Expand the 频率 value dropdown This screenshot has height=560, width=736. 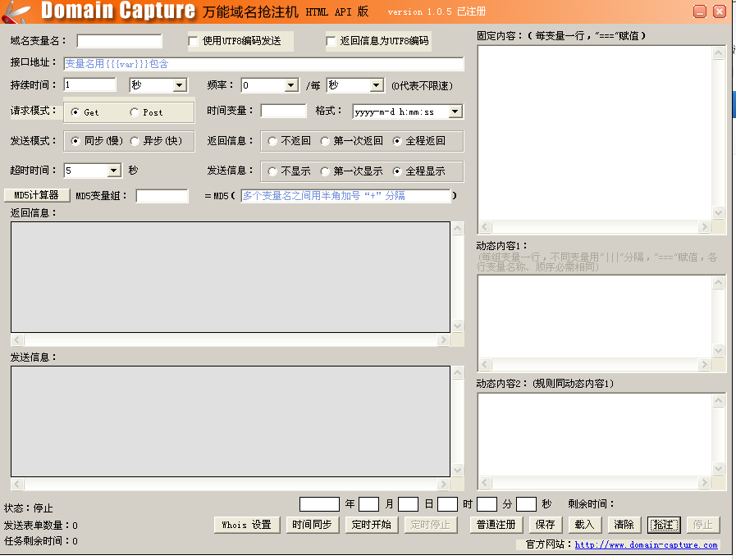point(290,85)
